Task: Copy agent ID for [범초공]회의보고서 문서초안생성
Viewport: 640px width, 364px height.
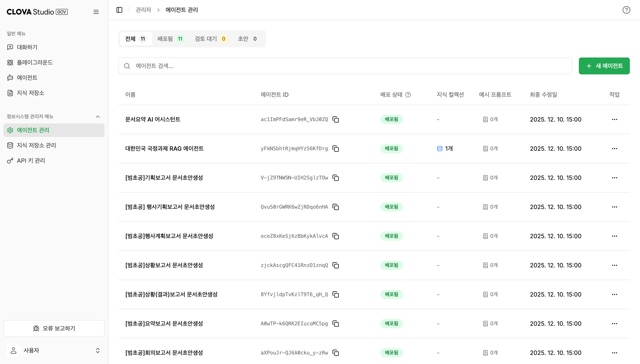Action: pos(336,353)
